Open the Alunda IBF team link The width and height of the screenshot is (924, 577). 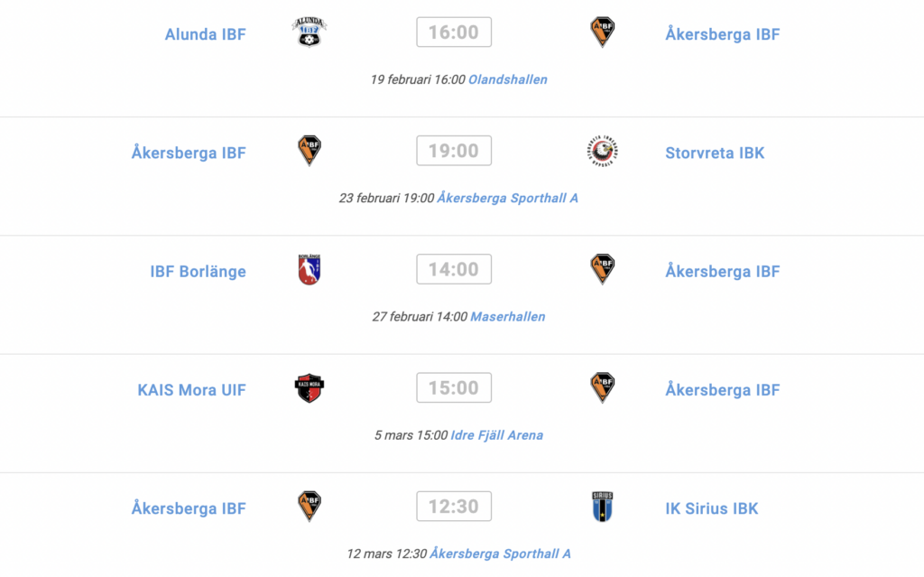pyautogui.click(x=205, y=34)
